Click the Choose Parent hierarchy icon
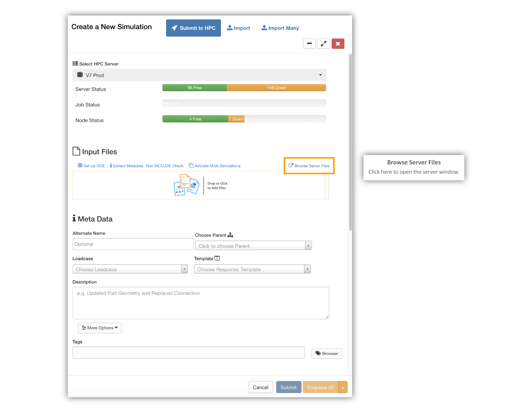Image resolution: width=532 pixels, height=414 pixels. (x=230, y=235)
